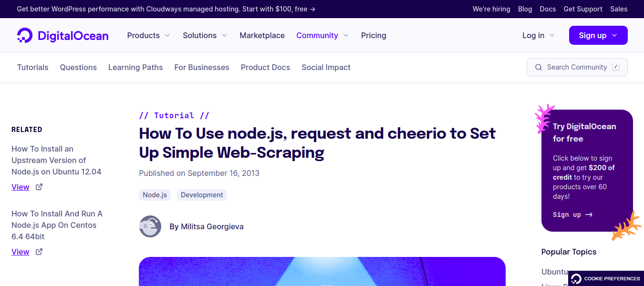The width and height of the screenshot is (644, 286).
Task: Expand the Log in dropdown
Action: [x=538, y=35]
